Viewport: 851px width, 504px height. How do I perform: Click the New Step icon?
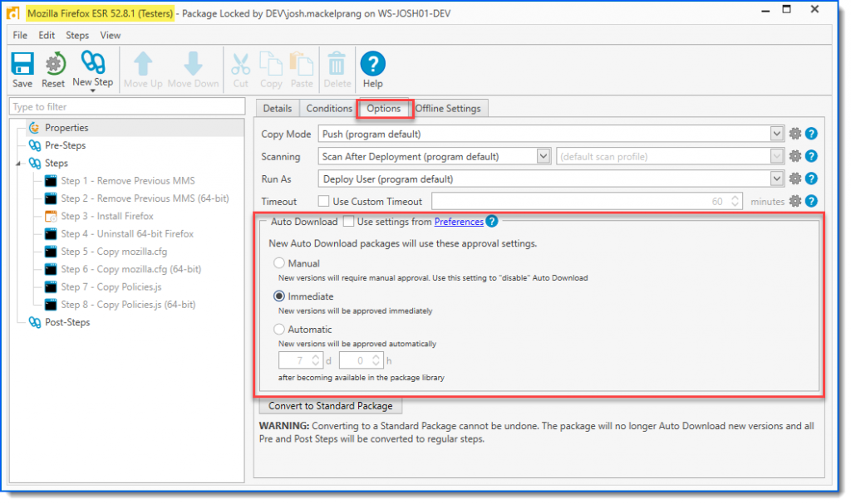tap(93, 62)
